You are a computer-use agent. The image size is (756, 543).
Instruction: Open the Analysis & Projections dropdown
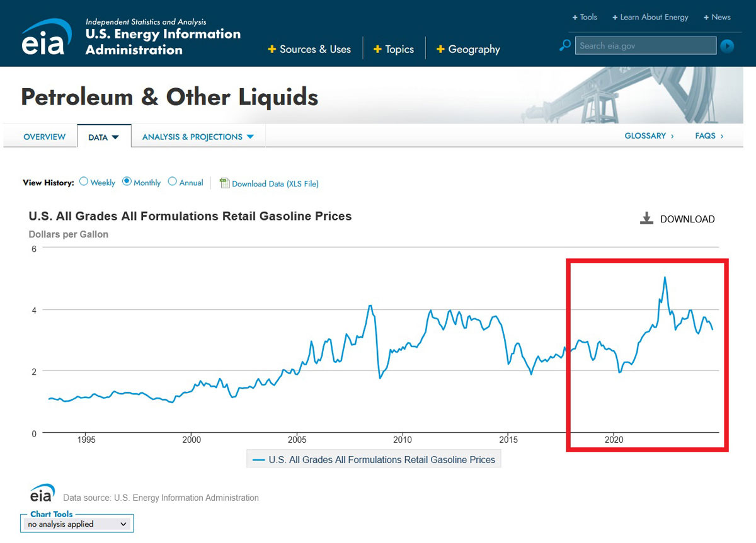click(198, 137)
